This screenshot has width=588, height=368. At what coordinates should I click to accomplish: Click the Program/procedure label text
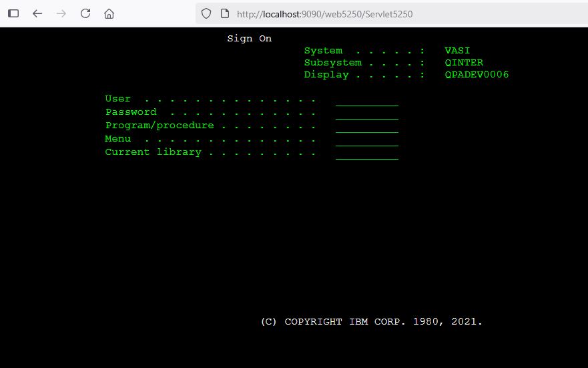(160, 126)
